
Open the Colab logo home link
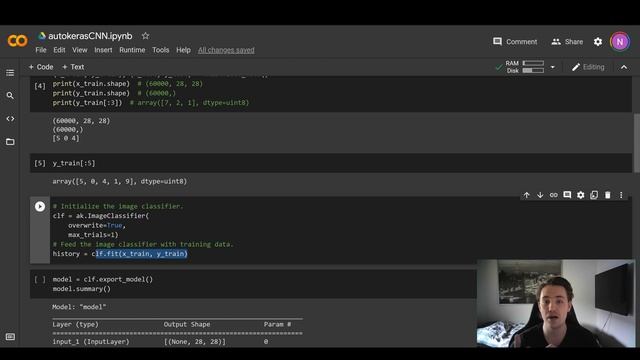coord(17,41)
